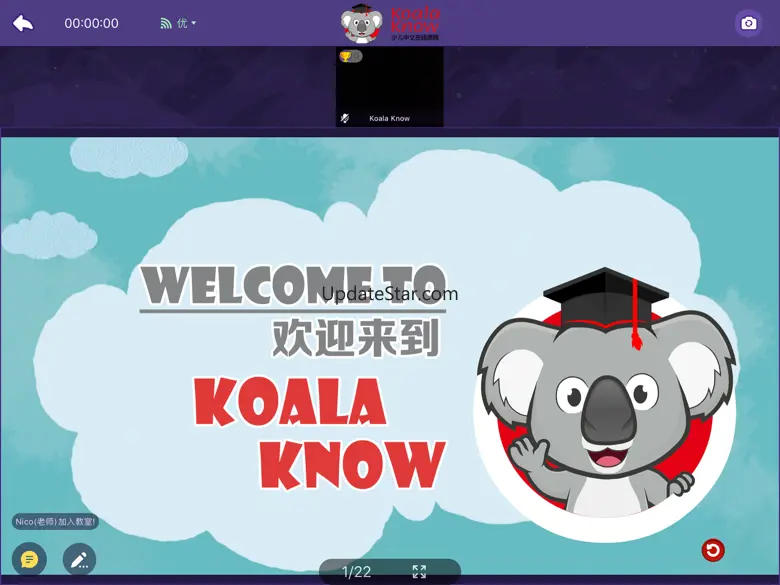Image resolution: width=780 pixels, height=585 pixels.
Task: Toggle the muted microphone icon
Action: coord(345,118)
